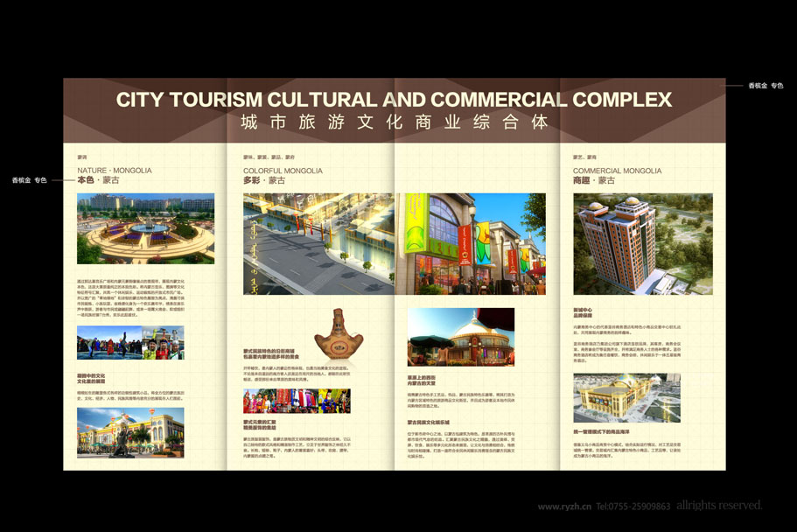Click the 香槟金 专色 label on left
Image resolution: width=797 pixels, height=532 pixels.
tap(29, 180)
